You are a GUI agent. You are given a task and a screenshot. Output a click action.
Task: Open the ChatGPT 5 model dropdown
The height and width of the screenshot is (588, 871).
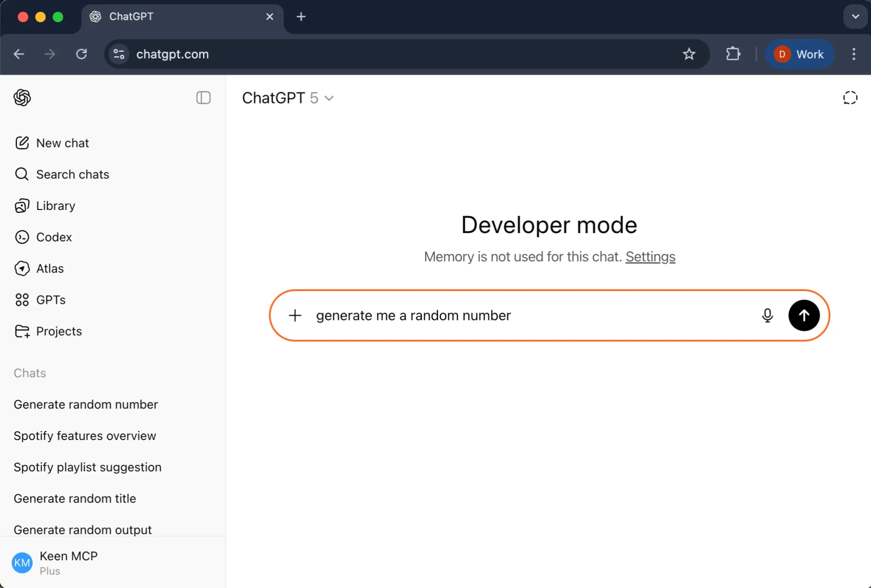click(x=288, y=98)
